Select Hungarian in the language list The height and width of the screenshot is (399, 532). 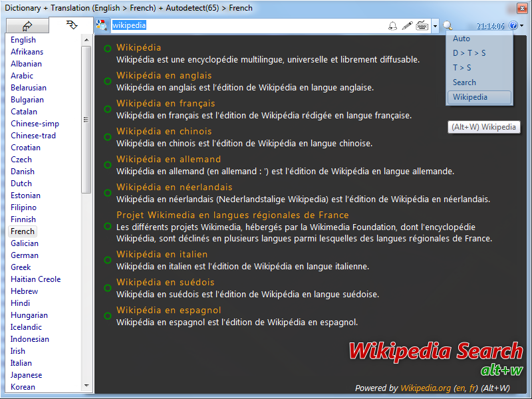(29, 315)
